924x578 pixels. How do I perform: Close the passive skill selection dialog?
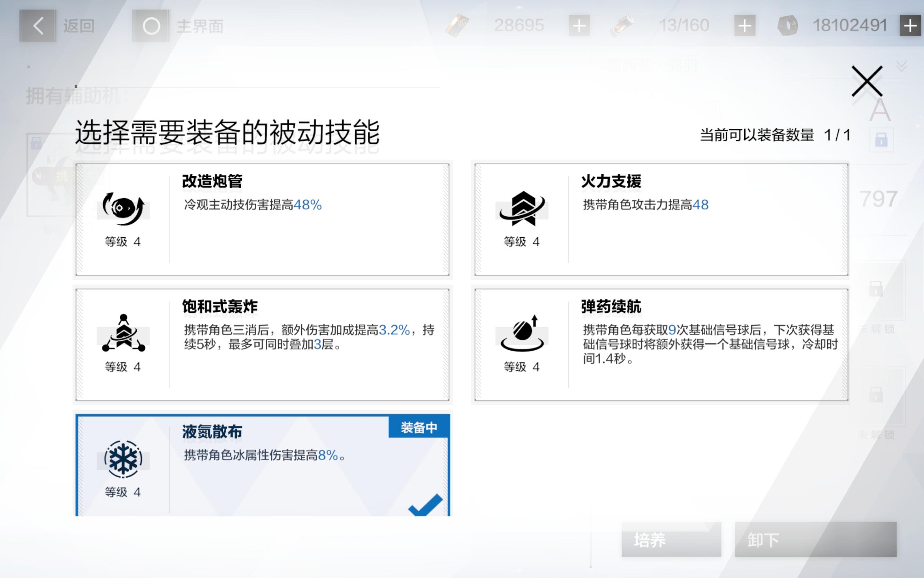point(867,81)
